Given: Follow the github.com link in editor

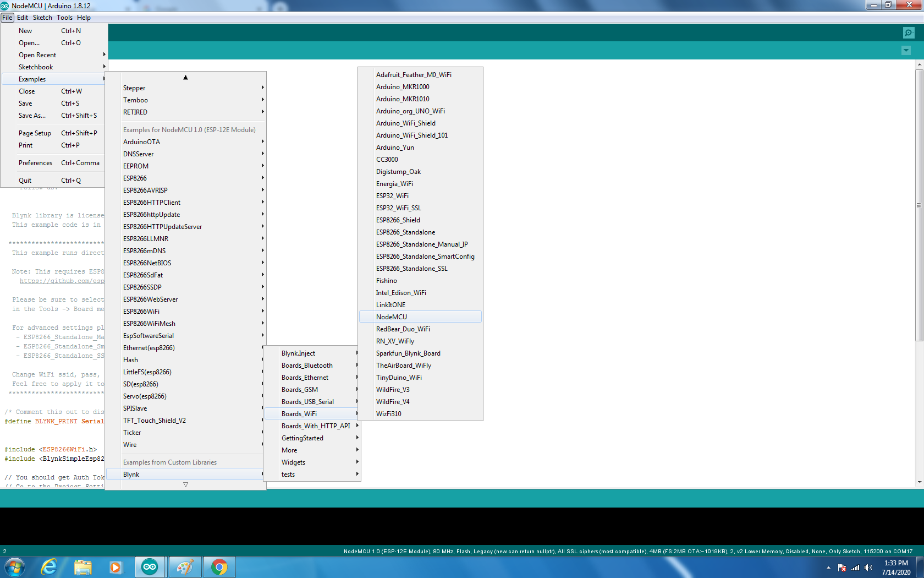Looking at the screenshot, I should [62, 281].
